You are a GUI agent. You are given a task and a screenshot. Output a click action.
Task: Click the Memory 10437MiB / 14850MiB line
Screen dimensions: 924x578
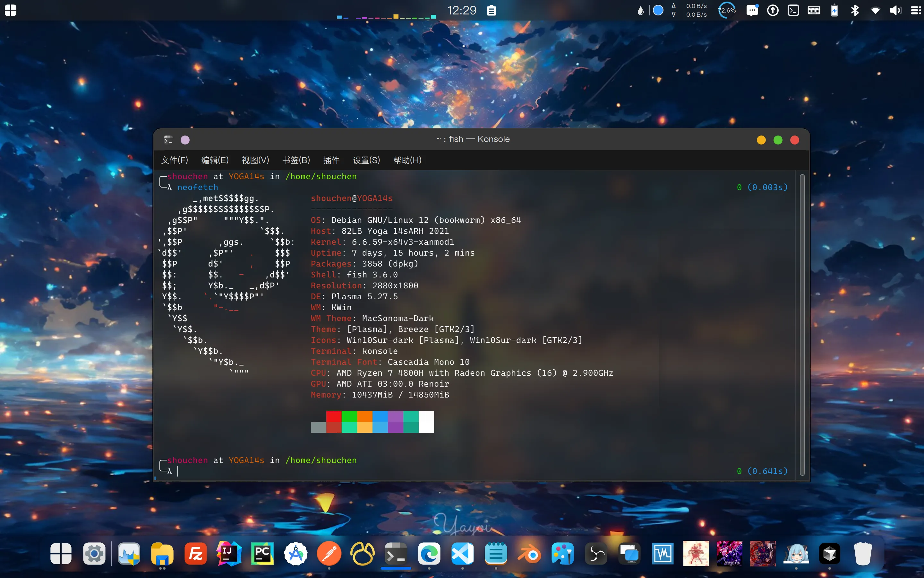pos(380,395)
